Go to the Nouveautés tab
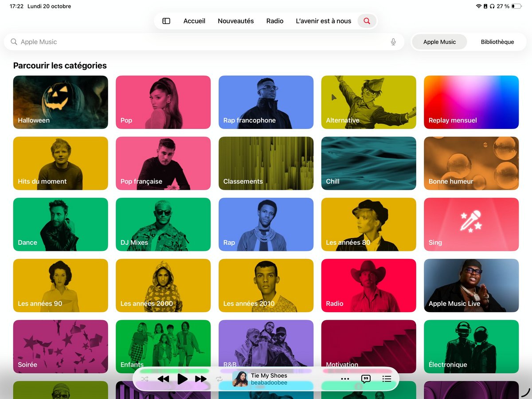 236,21
